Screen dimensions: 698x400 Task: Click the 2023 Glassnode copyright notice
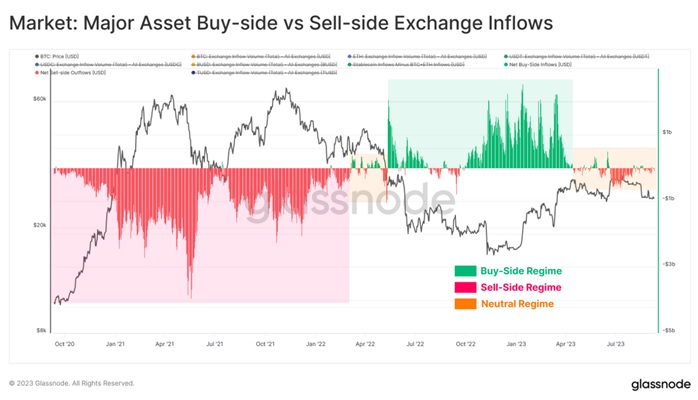72,383
